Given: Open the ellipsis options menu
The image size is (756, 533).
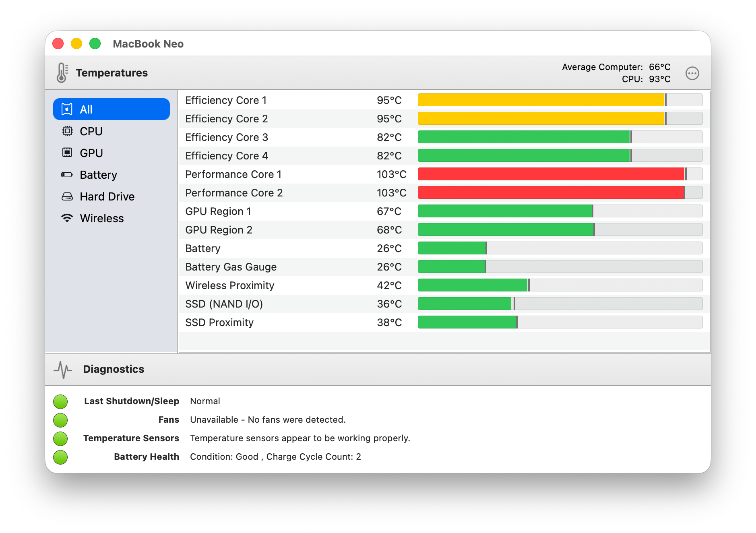Looking at the screenshot, I should click(693, 73).
